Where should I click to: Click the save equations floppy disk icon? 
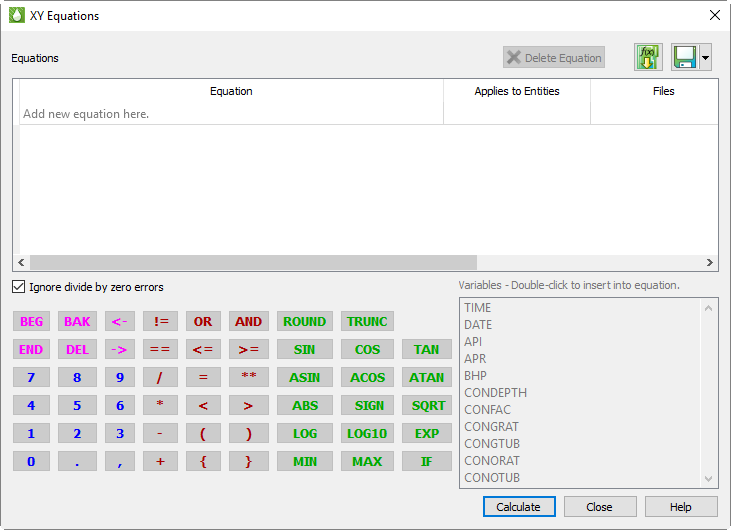click(685, 58)
